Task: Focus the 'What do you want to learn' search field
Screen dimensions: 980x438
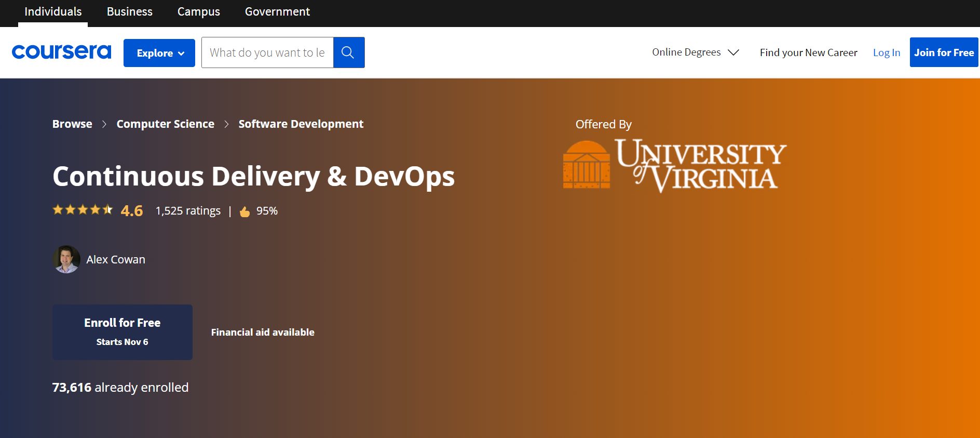Action: click(x=267, y=52)
